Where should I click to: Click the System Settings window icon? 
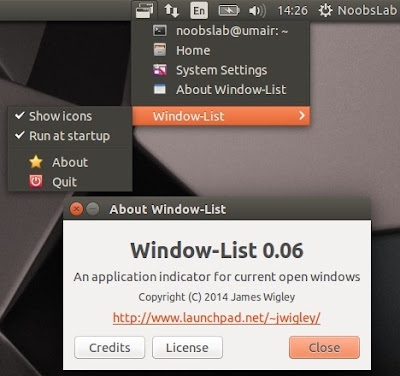pos(160,70)
